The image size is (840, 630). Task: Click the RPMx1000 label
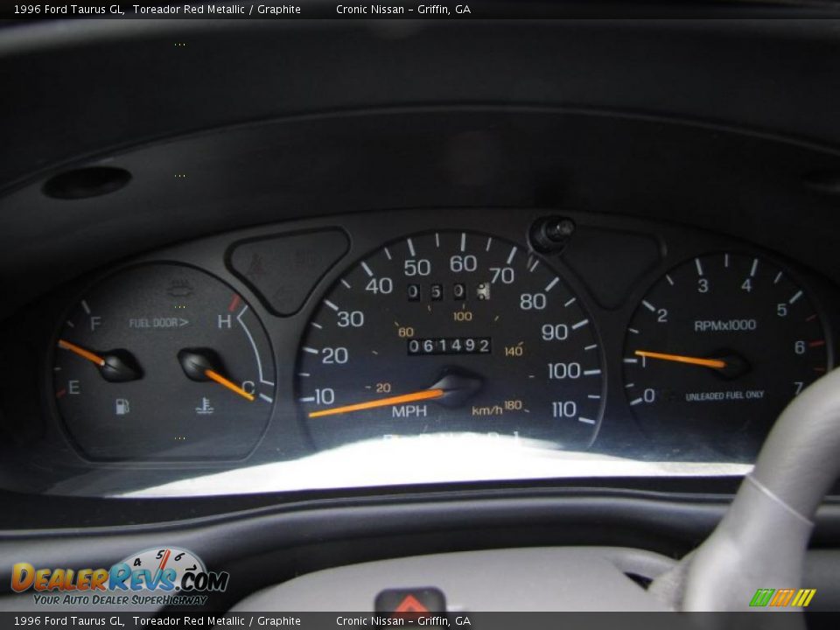[x=724, y=325]
